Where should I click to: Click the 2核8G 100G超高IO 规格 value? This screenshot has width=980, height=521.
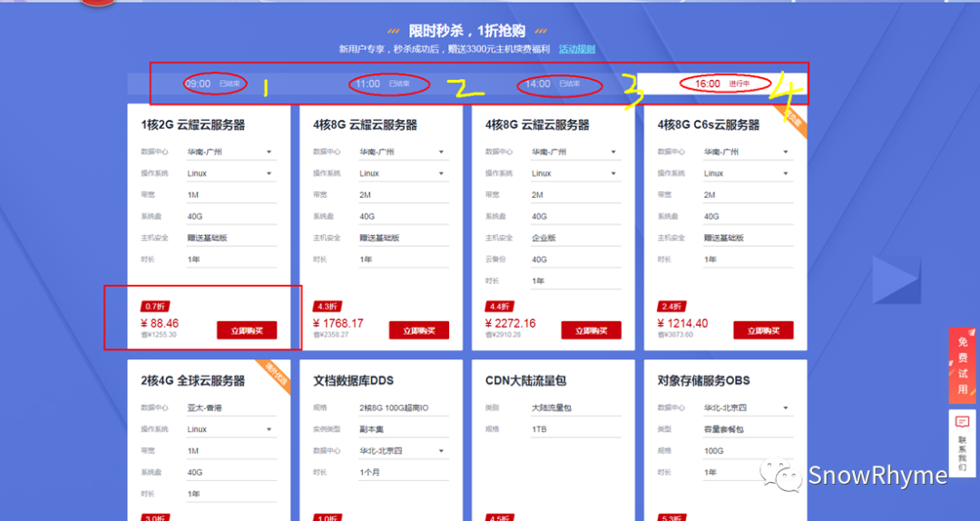[x=394, y=408]
